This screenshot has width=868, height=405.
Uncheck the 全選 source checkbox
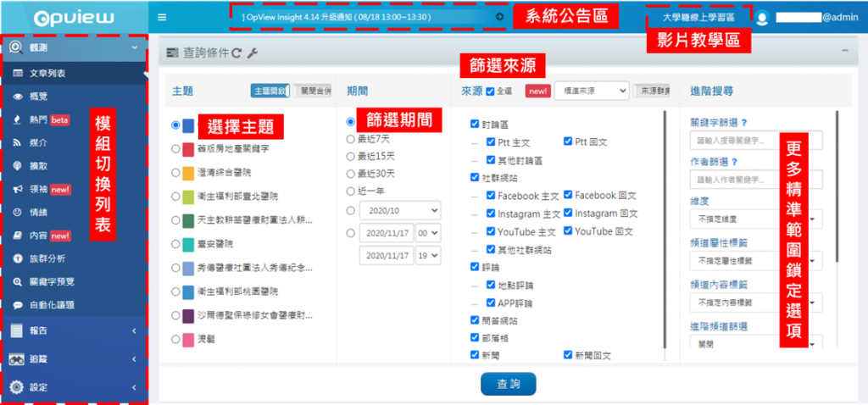(x=490, y=92)
